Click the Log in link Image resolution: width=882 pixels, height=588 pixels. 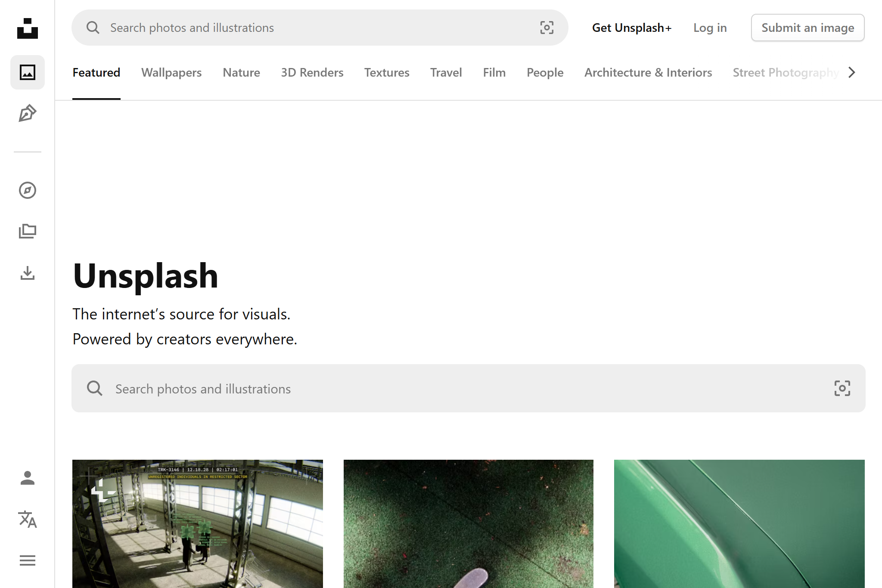pos(709,27)
